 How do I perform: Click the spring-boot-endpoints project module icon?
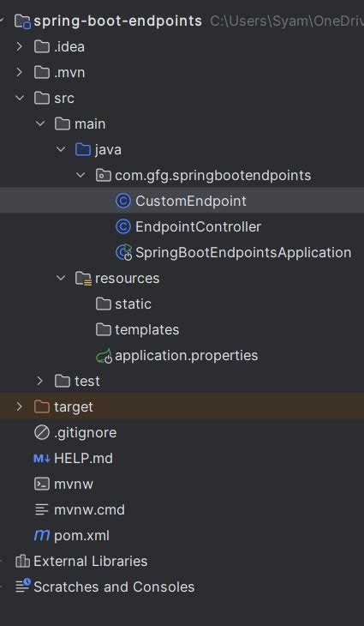pyautogui.click(x=23, y=21)
